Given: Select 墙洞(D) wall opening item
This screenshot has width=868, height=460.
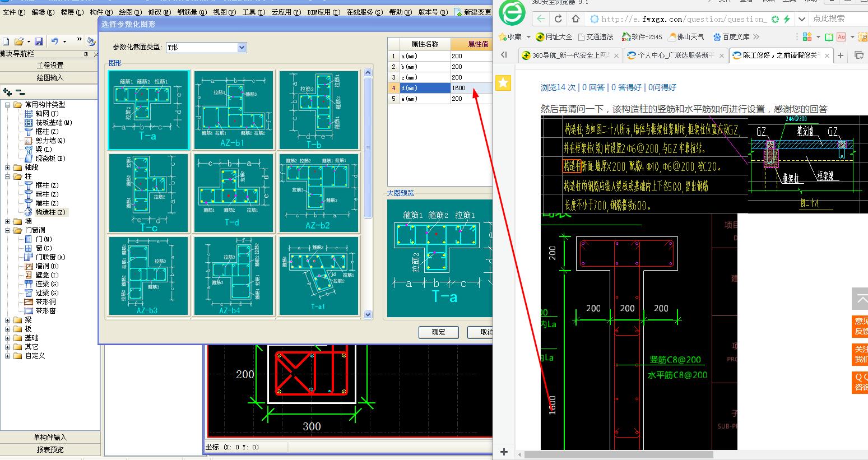Looking at the screenshot, I should (47, 266).
